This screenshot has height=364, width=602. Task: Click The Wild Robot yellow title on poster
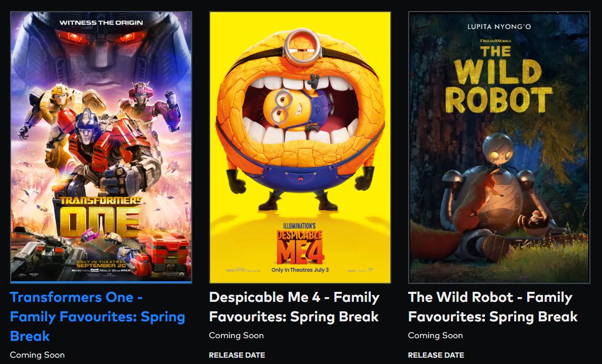click(x=499, y=80)
